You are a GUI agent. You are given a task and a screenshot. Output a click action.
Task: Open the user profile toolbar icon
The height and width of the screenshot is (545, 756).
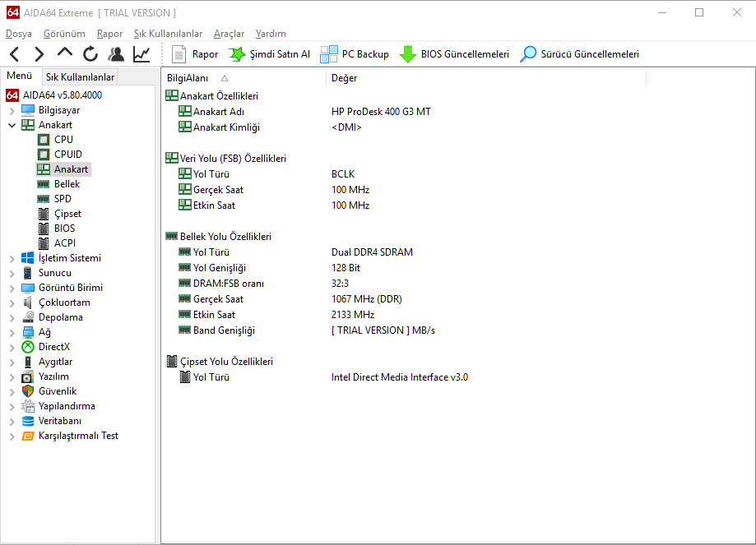click(116, 54)
